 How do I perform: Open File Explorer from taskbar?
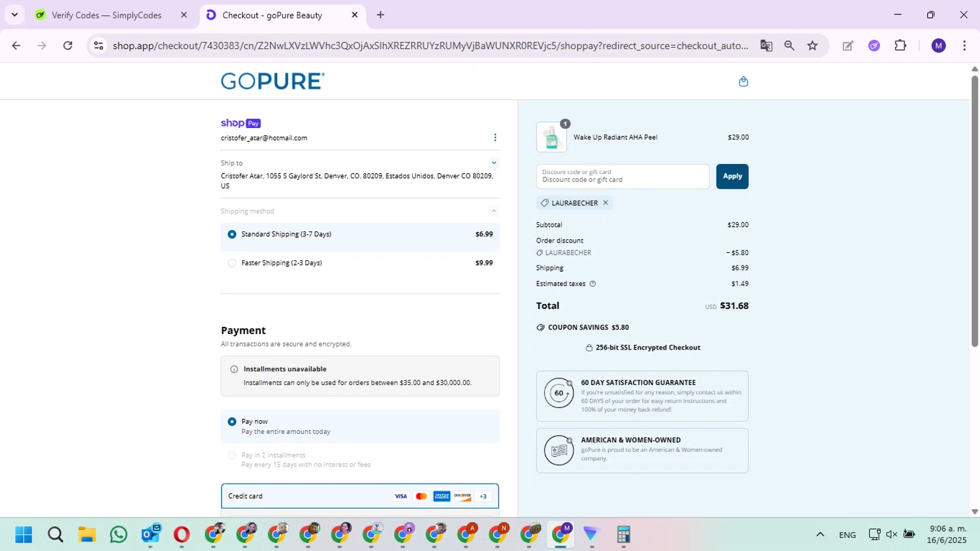click(x=87, y=535)
